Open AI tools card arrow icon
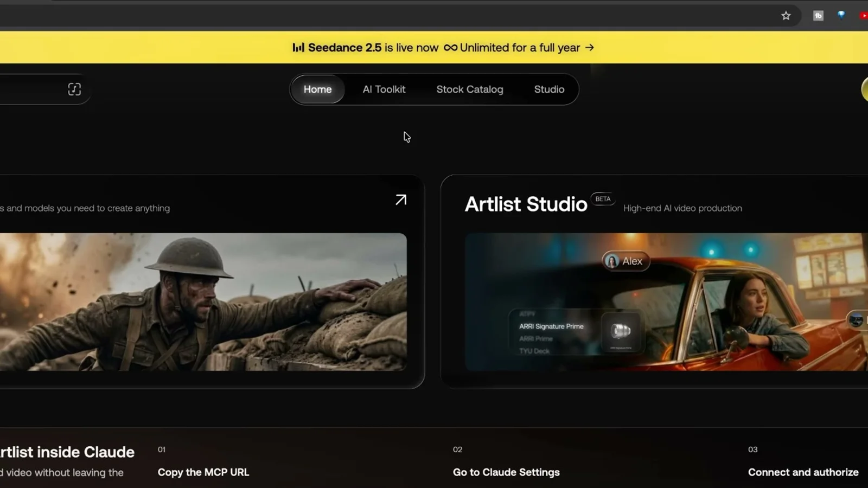Screen dimensions: 868x488 [x=401, y=200]
